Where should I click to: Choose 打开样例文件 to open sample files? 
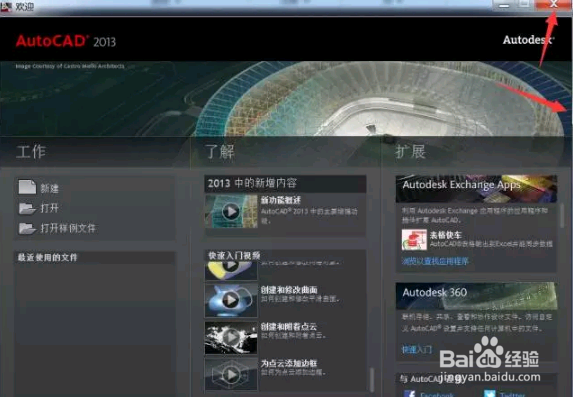57,228
